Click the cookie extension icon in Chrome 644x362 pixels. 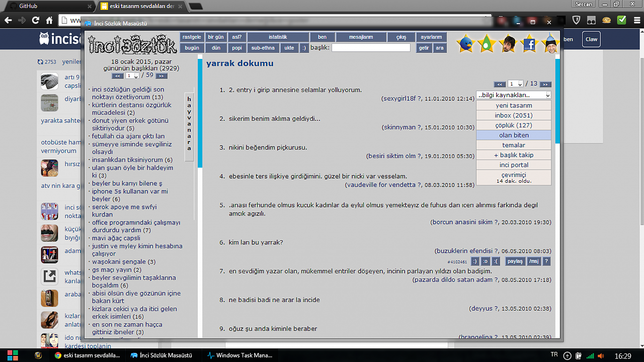click(x=606, y=21)
